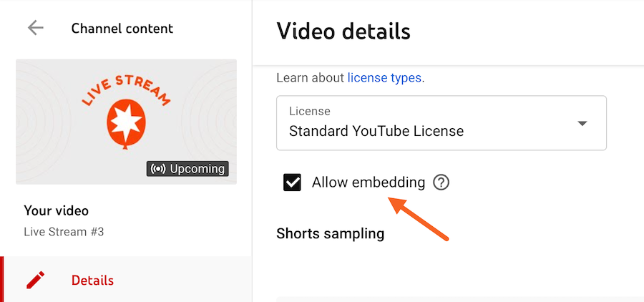Image resolution: width=644 pixels, height=302 pixels.
Task: Uncheck the Allow embedding checkbox
Action: [x=292, y=182]
